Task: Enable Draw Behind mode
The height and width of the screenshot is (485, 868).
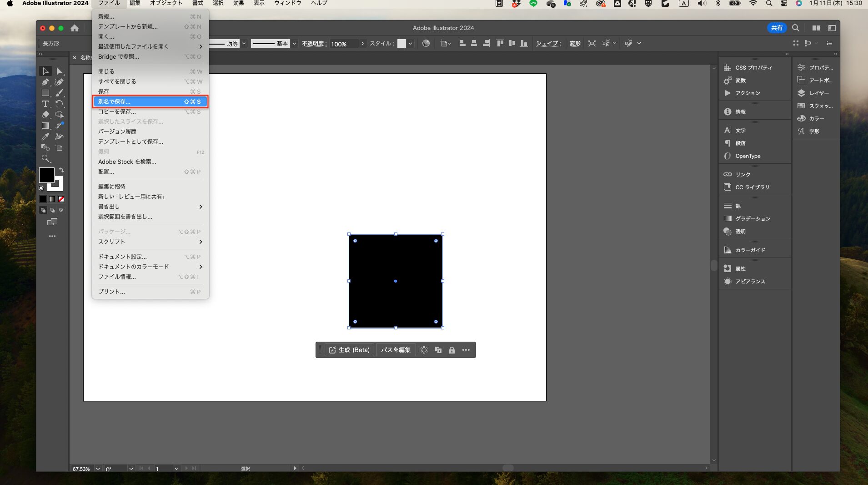Action: pos(52,210)
